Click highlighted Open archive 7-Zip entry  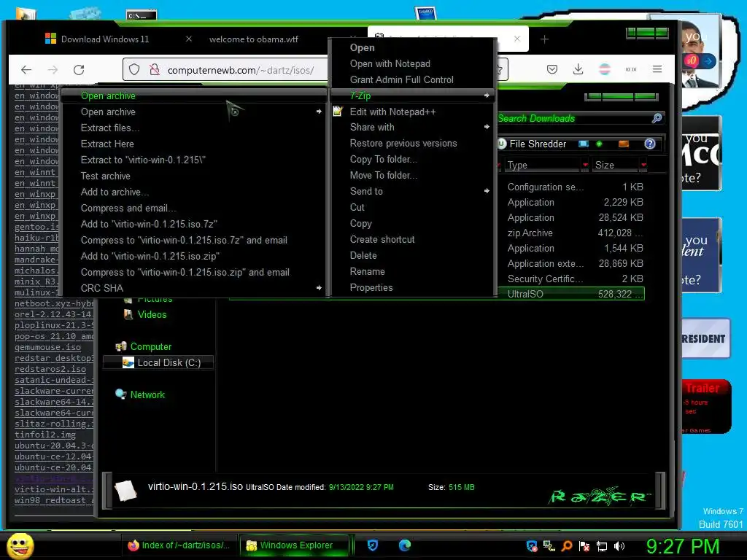[x=196, y=96]
